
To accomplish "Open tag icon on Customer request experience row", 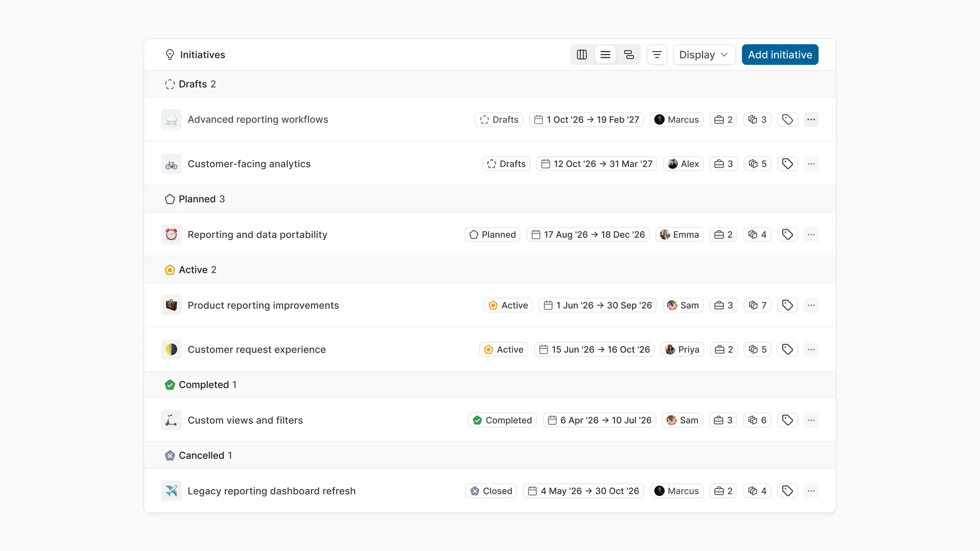I will tap(788, 349).
